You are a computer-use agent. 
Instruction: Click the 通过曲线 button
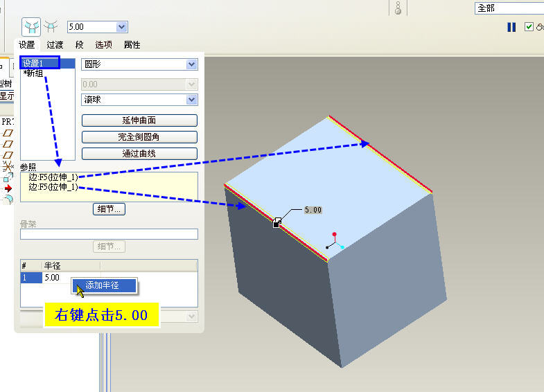pyautogui.click(x=139, y=154)
